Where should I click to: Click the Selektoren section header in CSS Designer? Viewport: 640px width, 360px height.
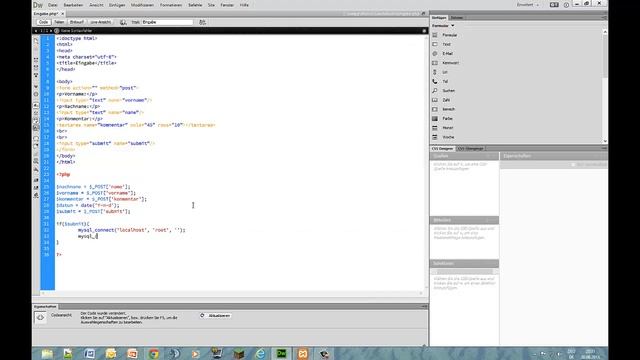click(x=464, y=263)
